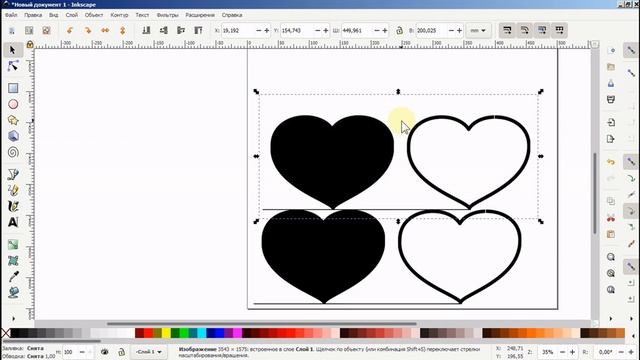Image resolution: width=640 pixels, height=360 pixels.
Task: Select the Mesh gradient tool
Action: 13,260
